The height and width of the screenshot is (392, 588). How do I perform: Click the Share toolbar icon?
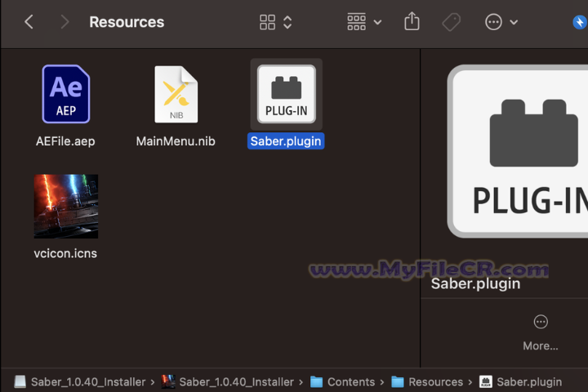click(412, 21)
